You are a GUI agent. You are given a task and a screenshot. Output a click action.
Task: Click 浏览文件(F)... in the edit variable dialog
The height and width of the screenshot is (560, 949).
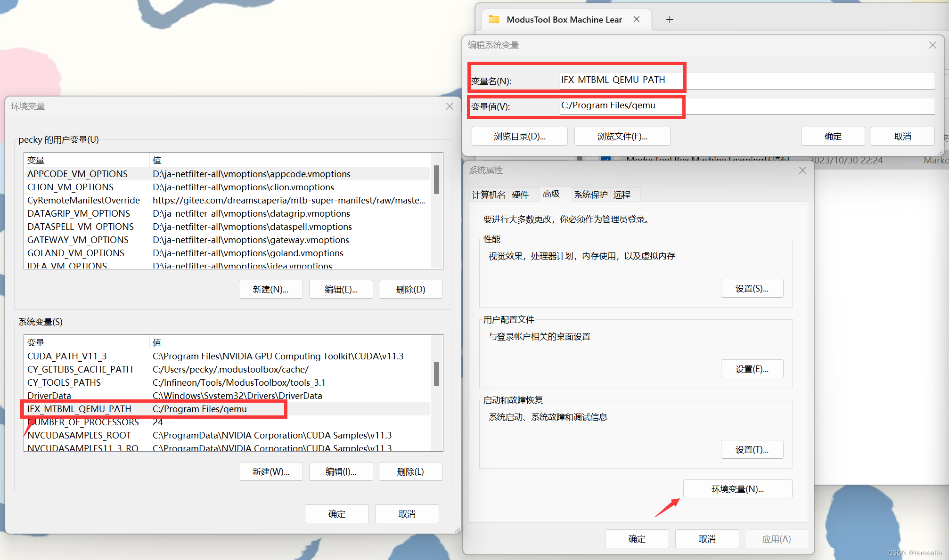pyautogui.click(x=622, y=136)
